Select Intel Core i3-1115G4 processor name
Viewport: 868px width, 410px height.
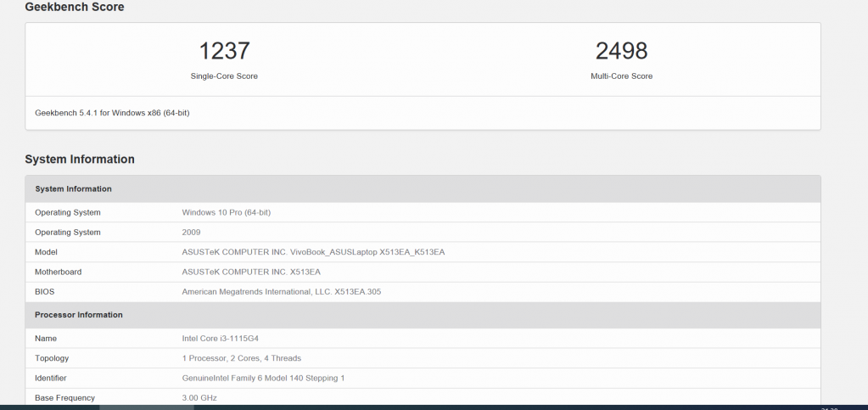(221, 338)
